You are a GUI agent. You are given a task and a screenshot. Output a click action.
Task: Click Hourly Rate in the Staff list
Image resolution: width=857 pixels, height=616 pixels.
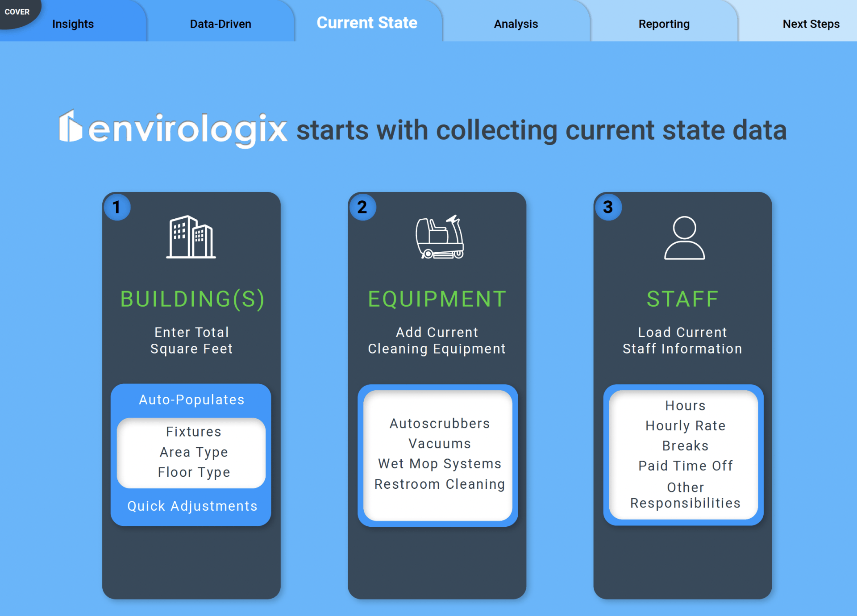[685, 426]
